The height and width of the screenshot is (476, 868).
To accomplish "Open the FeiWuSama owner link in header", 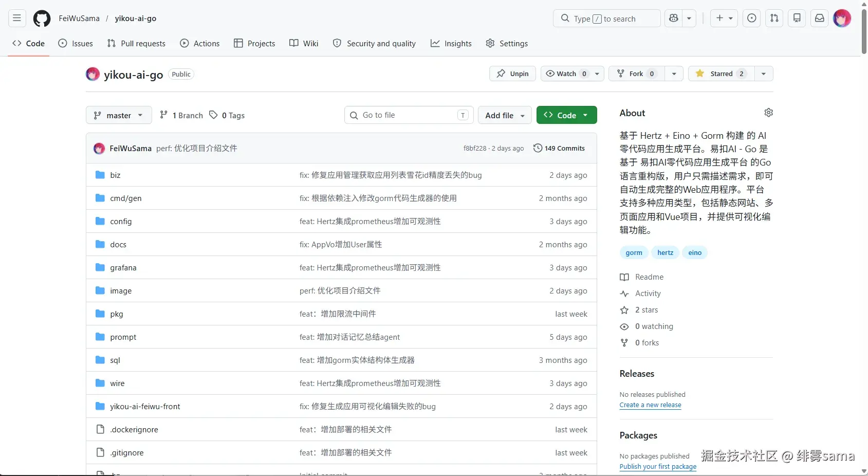I will 79,19.
